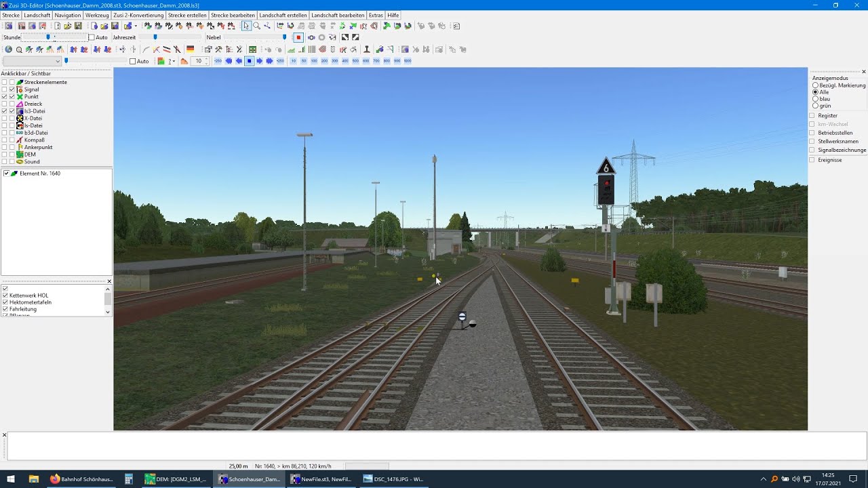Toggle Signal visibility checkbox
Screen dimensions: 868x488
[x=12, y=89]
